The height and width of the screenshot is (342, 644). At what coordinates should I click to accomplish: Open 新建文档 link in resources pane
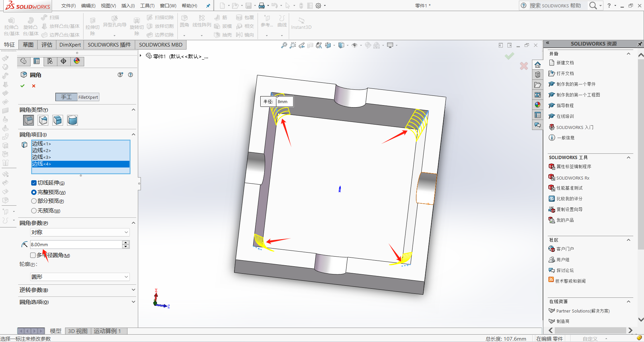click(565, 63)
